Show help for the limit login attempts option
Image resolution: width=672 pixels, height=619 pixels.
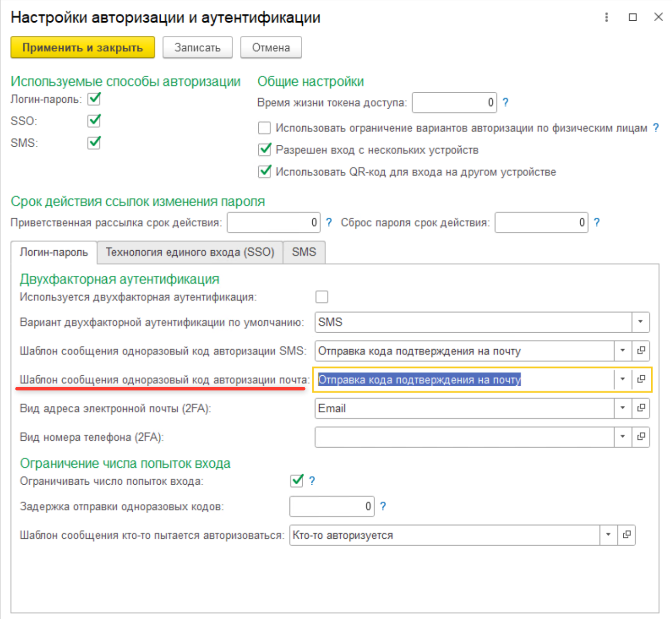pos(312,481)
